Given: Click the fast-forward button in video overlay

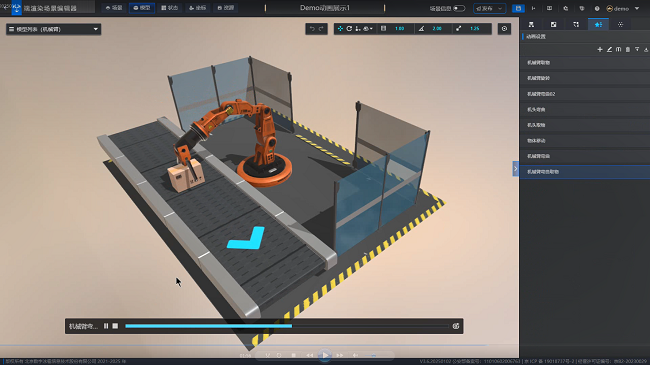Looking at the screenshot, I should (x=340, y=355).
